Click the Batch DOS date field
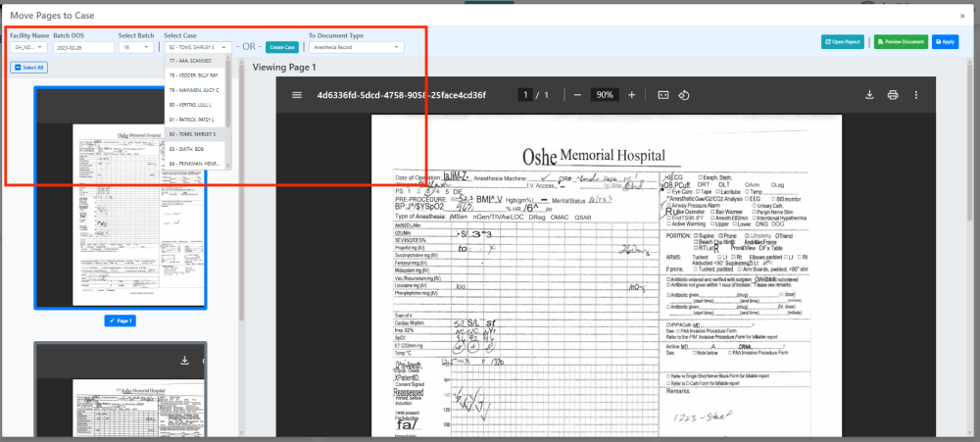This screenshot has height=442, width=980. pos(83,47)
